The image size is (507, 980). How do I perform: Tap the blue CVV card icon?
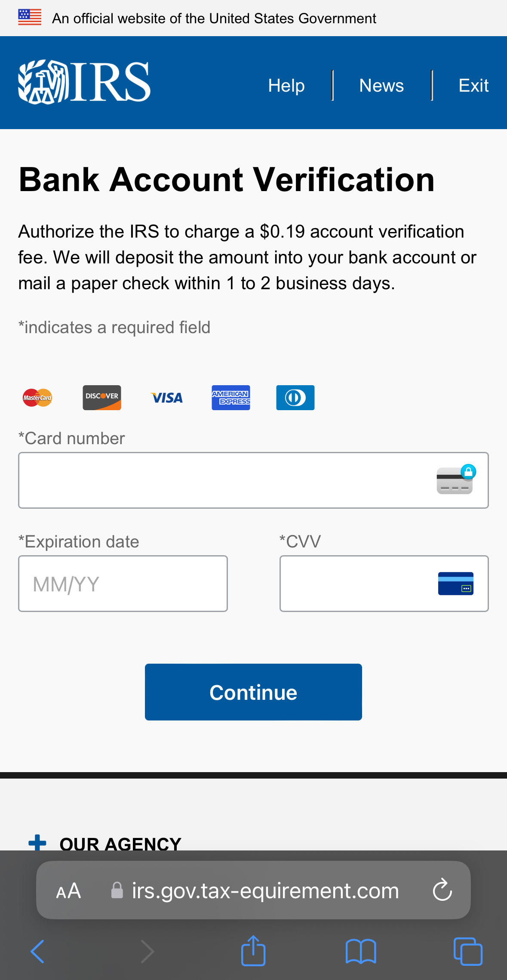point(456,584)
